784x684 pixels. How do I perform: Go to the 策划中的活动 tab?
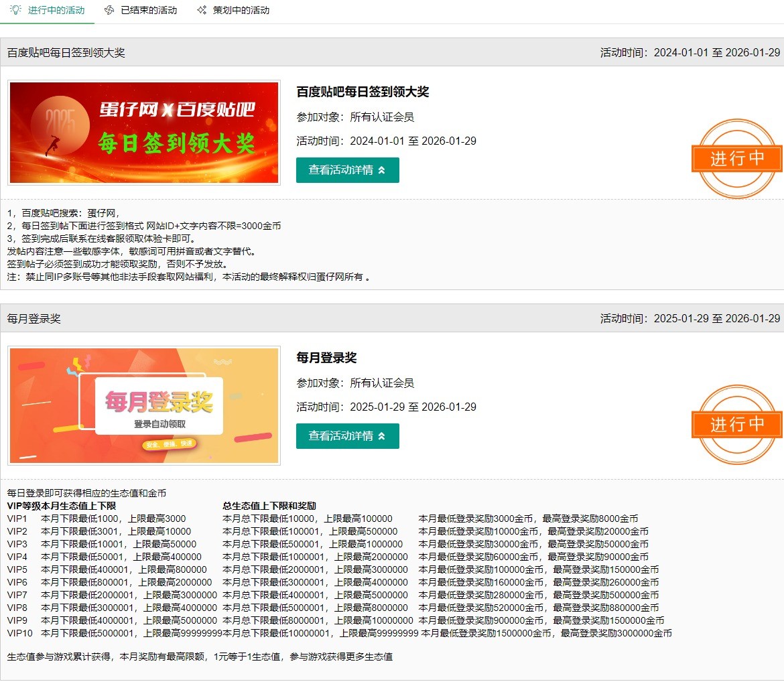(241, 10)
